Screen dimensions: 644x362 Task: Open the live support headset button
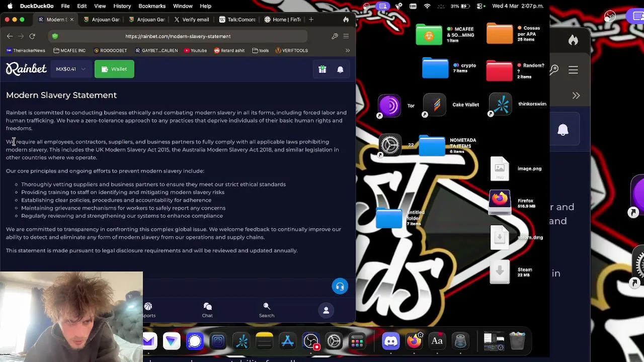(x=340, y=287)
